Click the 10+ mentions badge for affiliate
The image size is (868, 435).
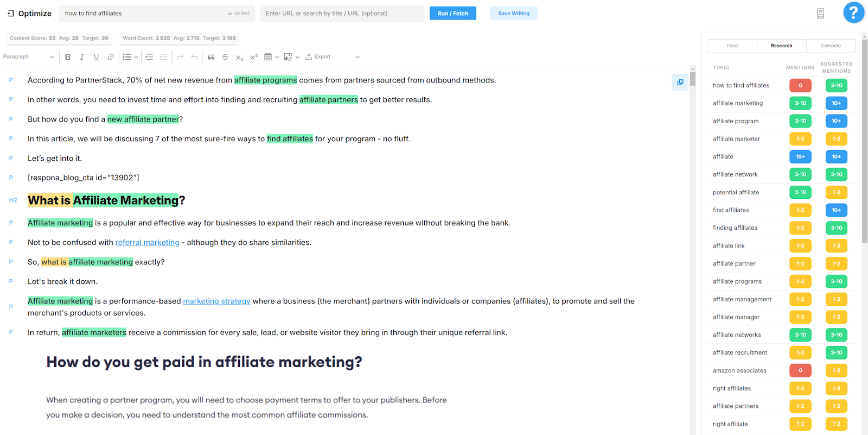coord(800,156)
